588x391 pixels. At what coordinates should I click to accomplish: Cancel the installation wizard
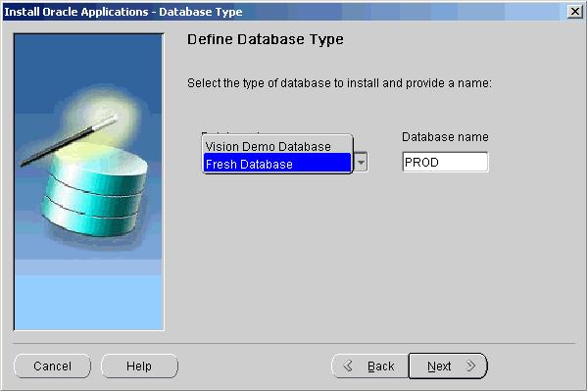pyautogui.click(x=52, y=366)
